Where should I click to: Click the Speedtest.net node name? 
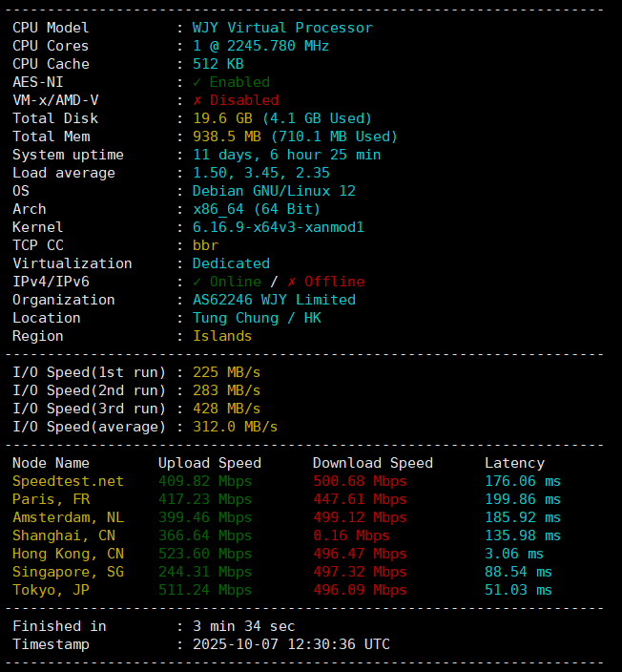pos(68,481)
